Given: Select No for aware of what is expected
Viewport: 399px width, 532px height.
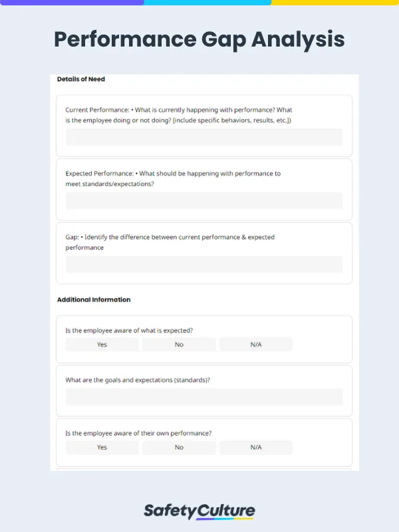Looking at the screenshot, I should click(179, 344).
